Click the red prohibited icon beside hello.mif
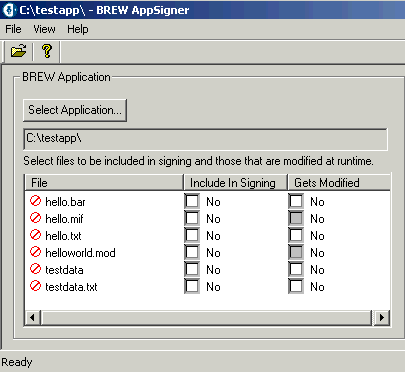Viewport: 405px width, 372px height. 35,218
